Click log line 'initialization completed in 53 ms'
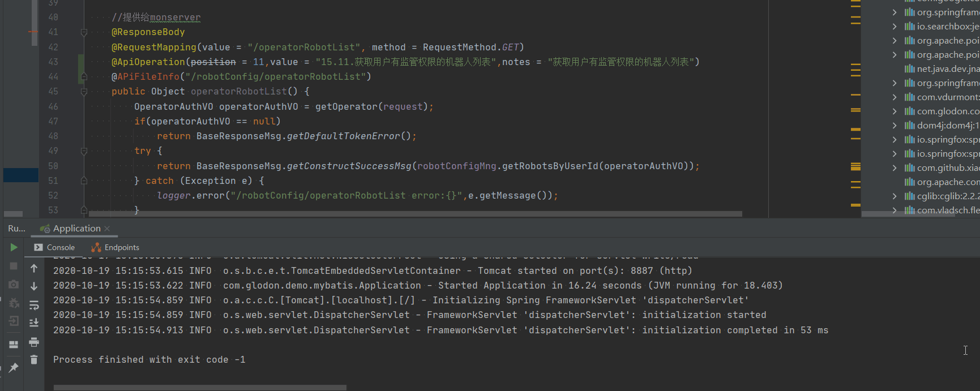980x391 pixels. click(440, 330)
